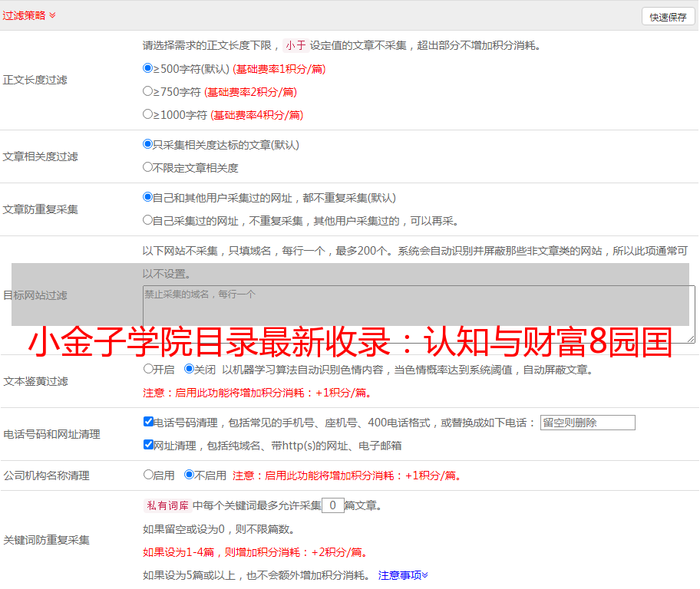Click the 文章相关度过滤 row label
The width and height of the screenshot is (700, 589).
pos(41,156)
